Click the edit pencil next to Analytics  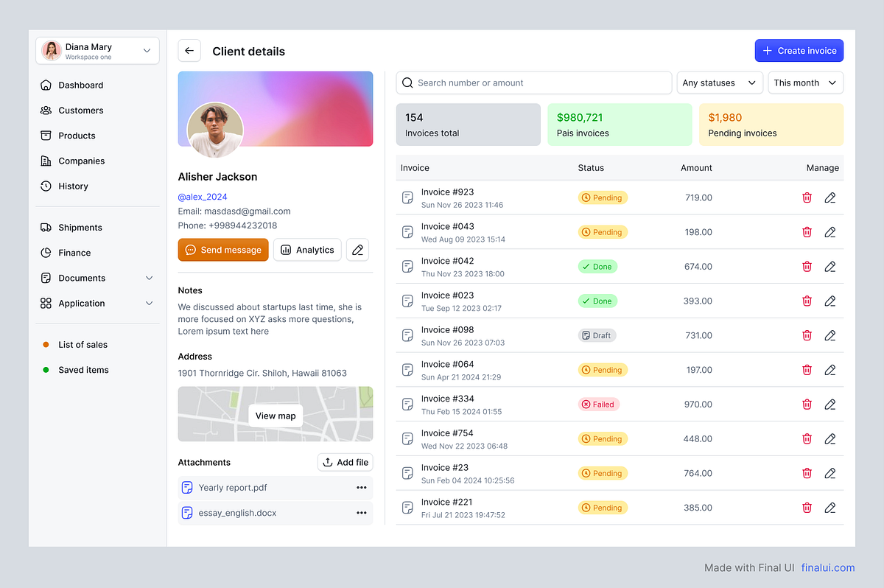(357, 249)
